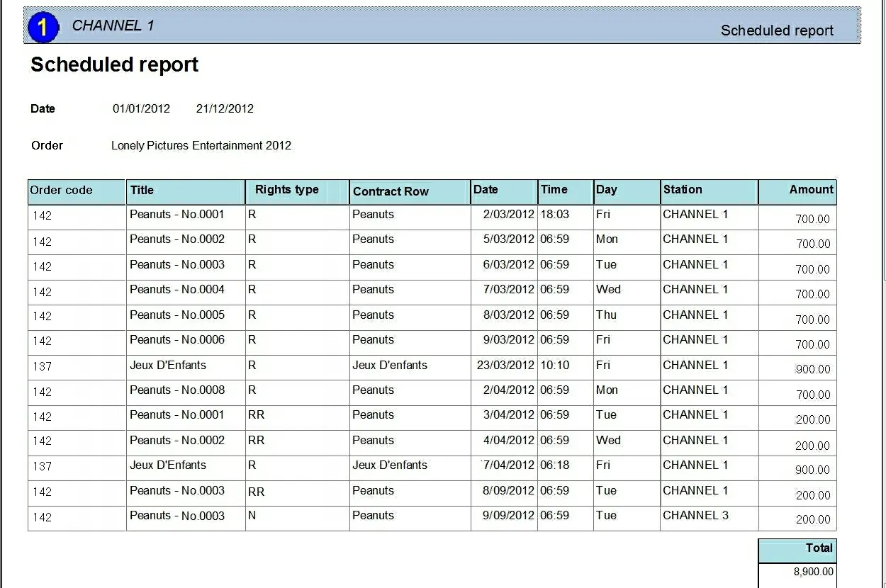Click the 18:03 time cell
The width and height of the screenshot is (886, 588).
tap(554, 215)
